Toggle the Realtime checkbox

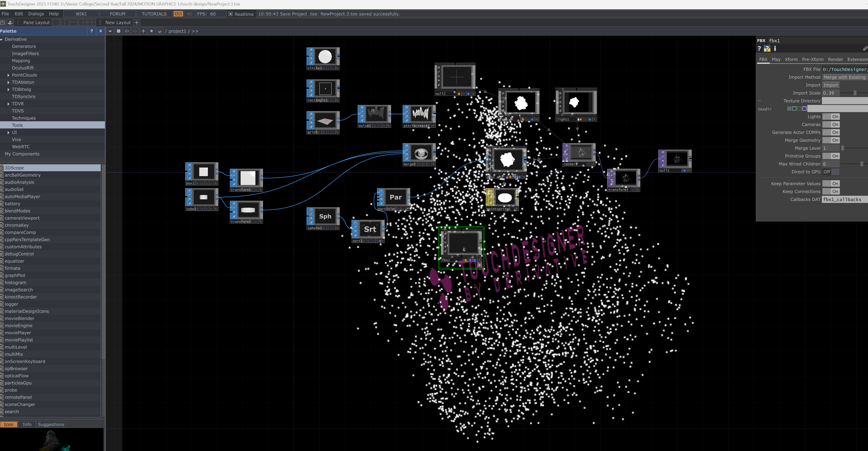[231, 14]
